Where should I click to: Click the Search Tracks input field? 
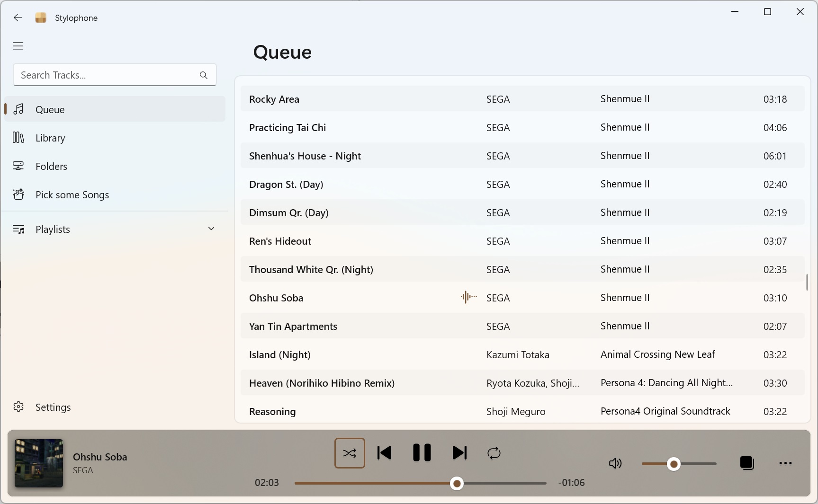coord(115,75)
